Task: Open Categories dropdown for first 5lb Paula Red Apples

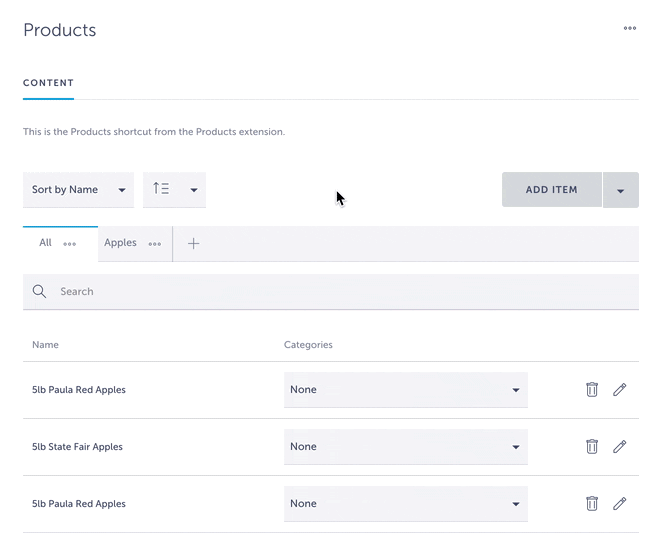Action: click(406, 390)
